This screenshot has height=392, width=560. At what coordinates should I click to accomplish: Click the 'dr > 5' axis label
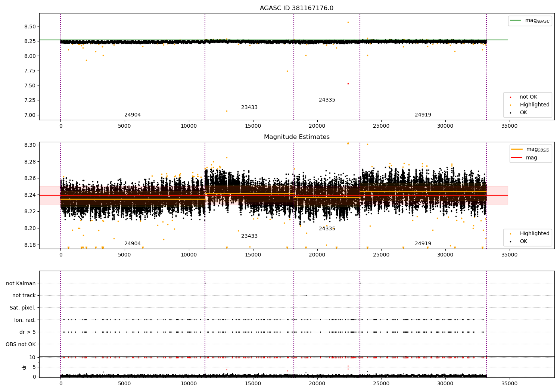click(28, 332)
